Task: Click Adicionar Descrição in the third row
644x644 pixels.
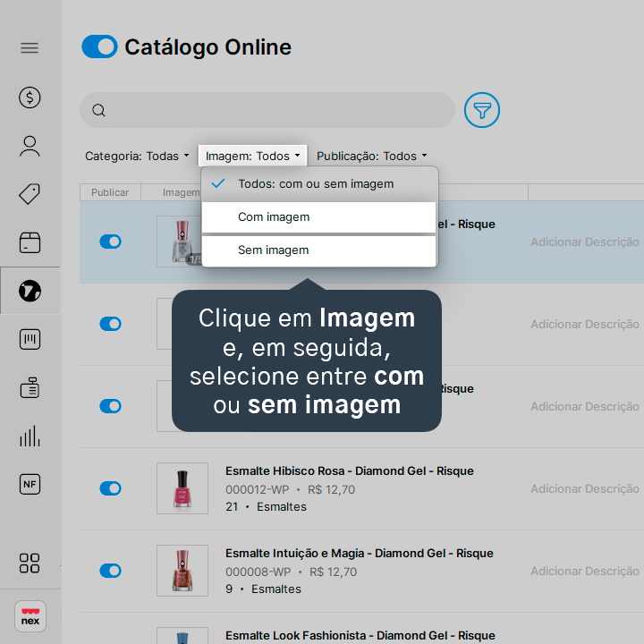Action: (x=584, y=406)
